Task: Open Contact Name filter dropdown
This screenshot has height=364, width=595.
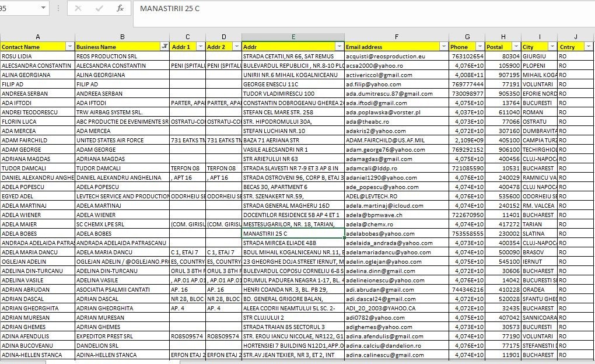Action: (70, 46)
